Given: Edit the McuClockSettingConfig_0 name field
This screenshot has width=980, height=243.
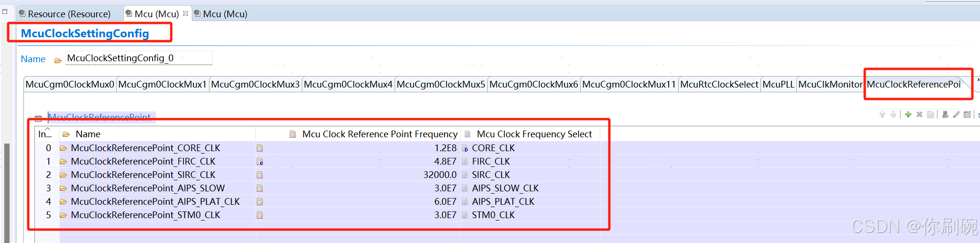Looking at the screenshot, I should 139,58.
